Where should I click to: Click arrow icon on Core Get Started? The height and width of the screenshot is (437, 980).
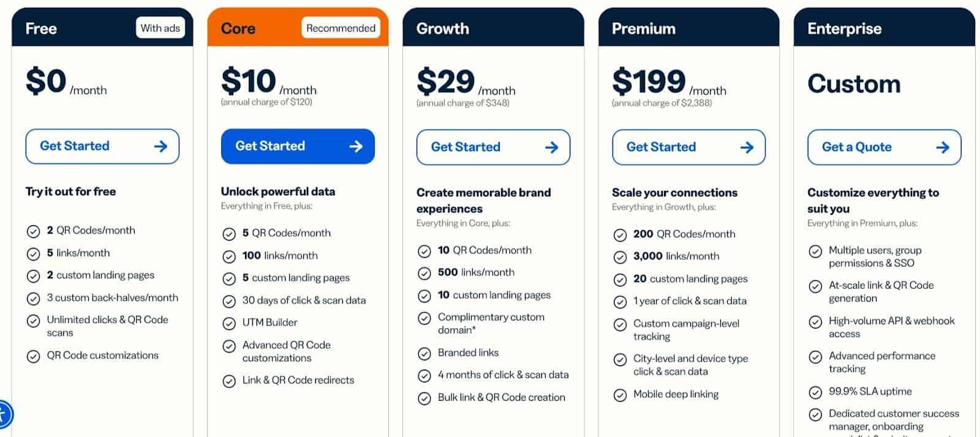pyautogui.click(x=356, y=146)
